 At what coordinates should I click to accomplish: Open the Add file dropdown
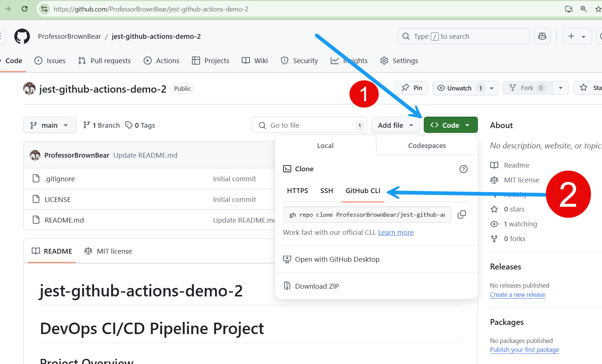tap(395, 125)
